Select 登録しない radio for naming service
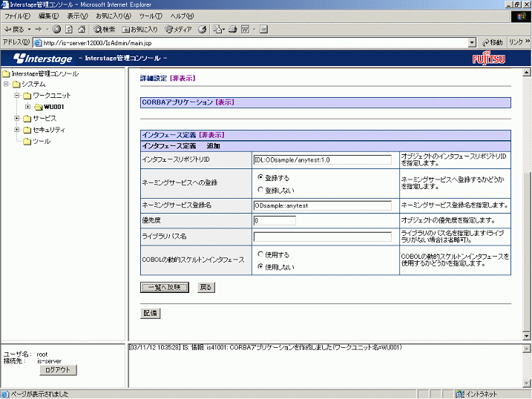The height and width of the screenshot is (399, 532). (x=260, y=190)
